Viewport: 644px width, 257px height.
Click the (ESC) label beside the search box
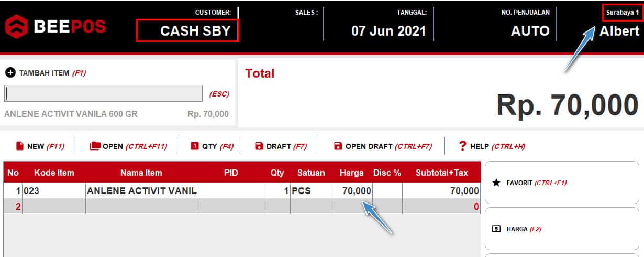[x=219, y=94]
